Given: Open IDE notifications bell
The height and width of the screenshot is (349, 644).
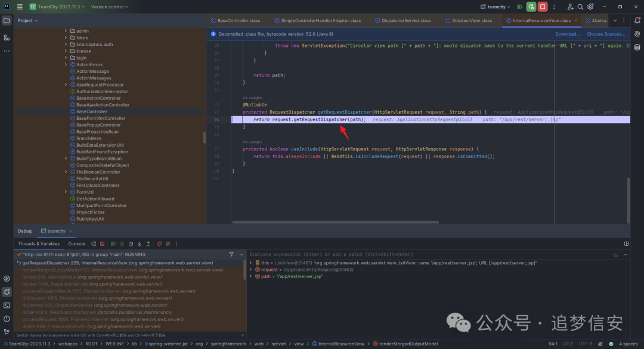Looking at the screenshot, I should 637,20.
